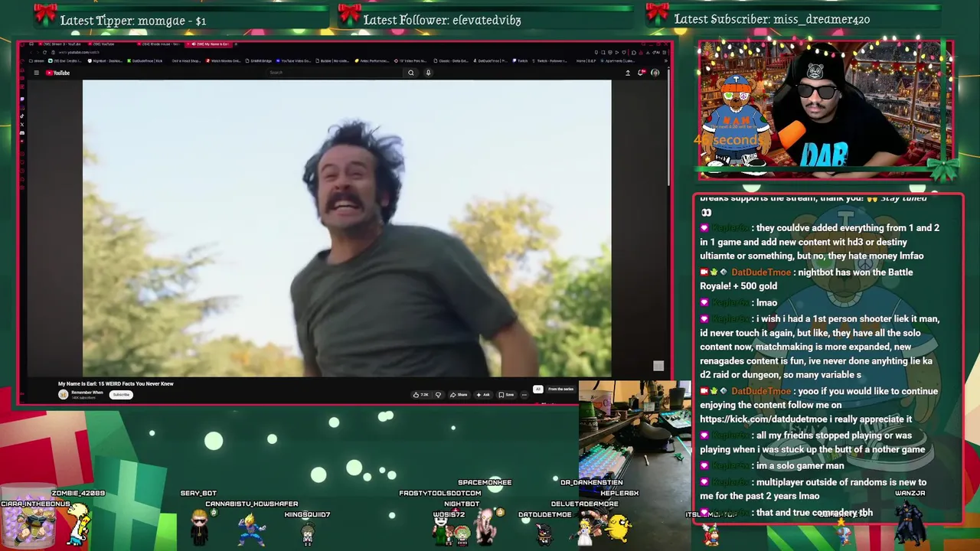The image size is (980, 551).
Task: Select the 'My Name Is Earl' browser tab
Action: point(209,44)
